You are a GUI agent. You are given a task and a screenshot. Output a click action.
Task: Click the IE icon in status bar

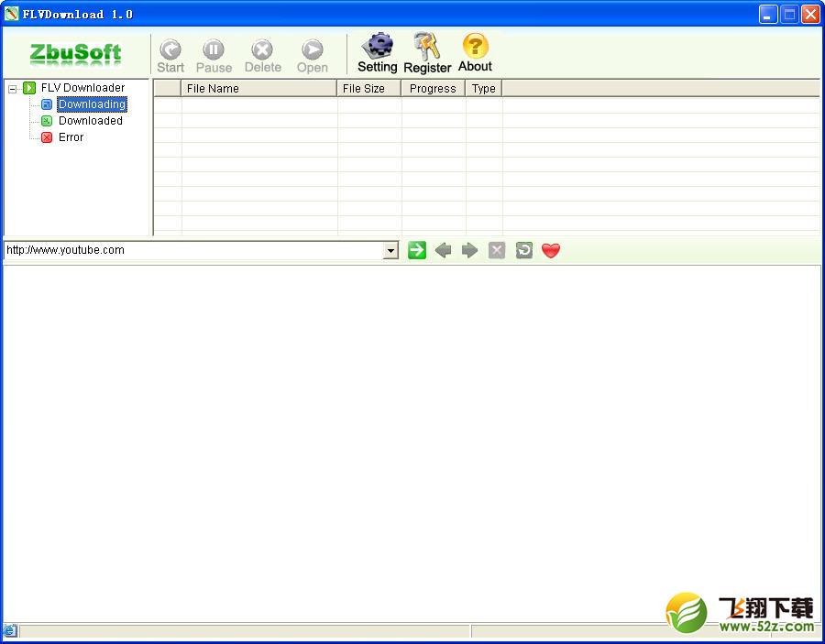(x=9, y=630)
